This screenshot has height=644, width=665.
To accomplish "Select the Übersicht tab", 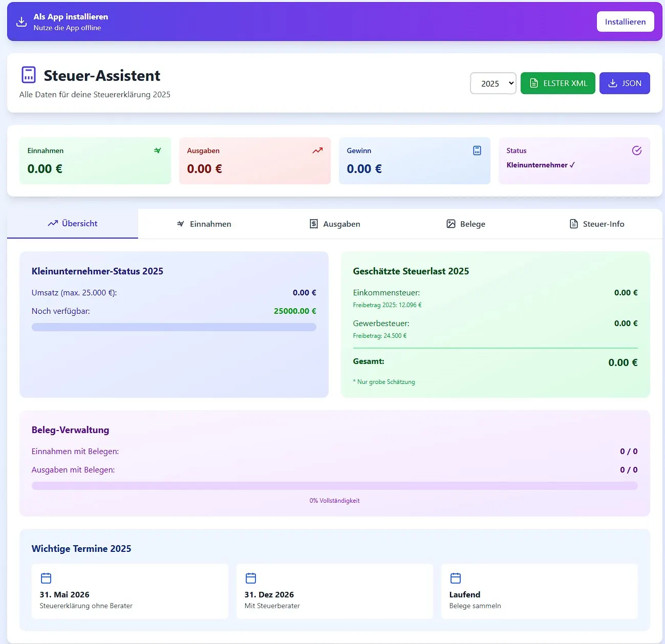I will [72, 224].
